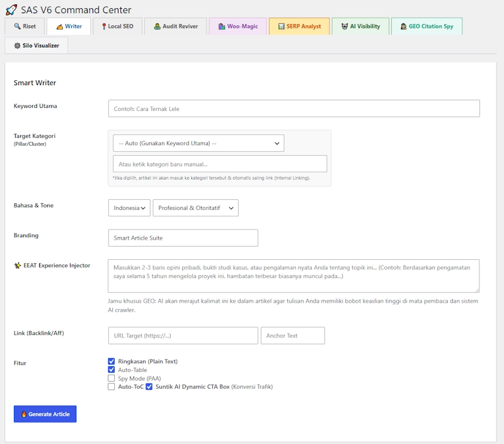This screenshot has height=444, width=504.
Task: Click the Link (Backlink/Aff) label
Action: [x=39, y=333]
